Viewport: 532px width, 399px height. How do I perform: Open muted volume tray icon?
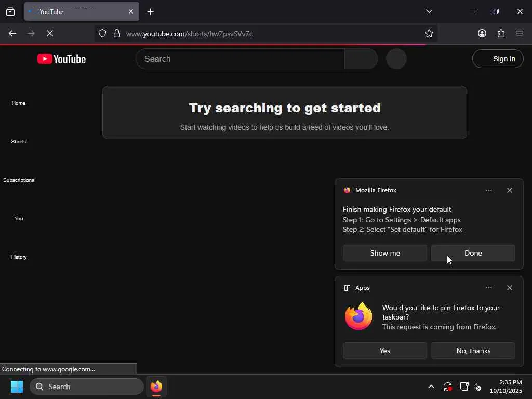point(478,387)
